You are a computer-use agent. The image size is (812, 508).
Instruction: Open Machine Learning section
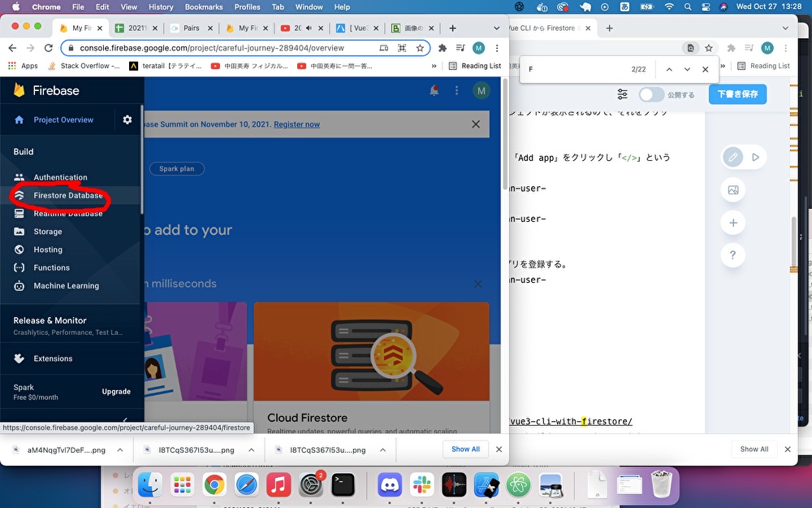[x=66, y=286]
